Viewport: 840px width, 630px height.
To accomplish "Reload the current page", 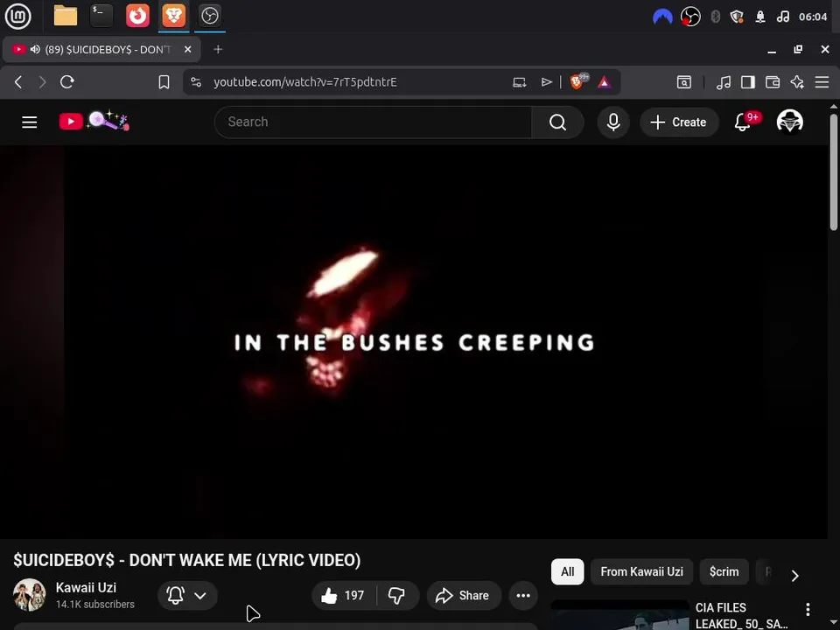I will (67, 82).
